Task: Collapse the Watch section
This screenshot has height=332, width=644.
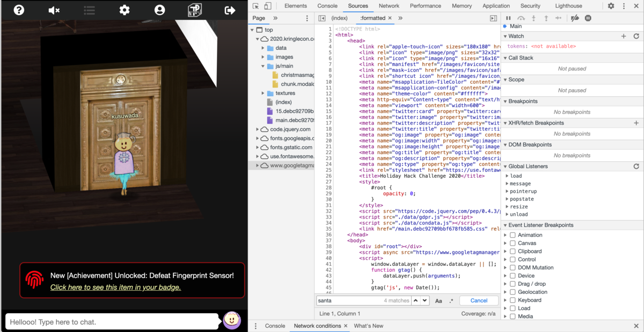Action: (505, 36)
